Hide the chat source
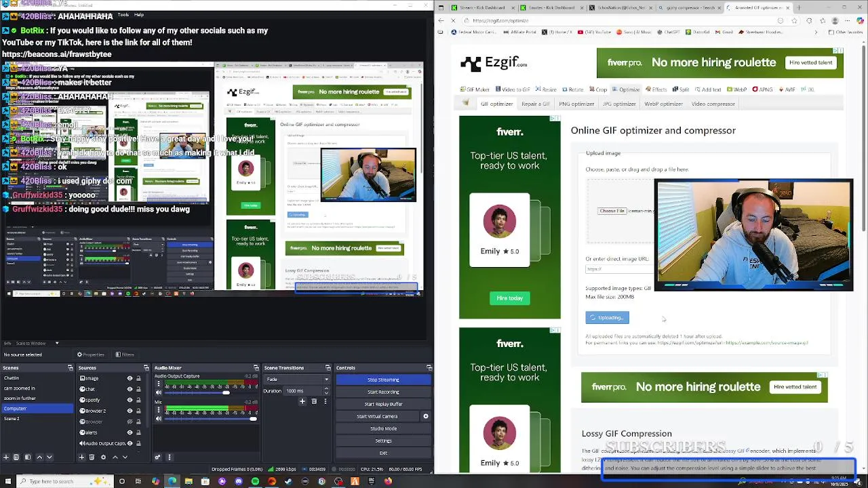Viewport: 868px width, 488px height. [130, 389]
